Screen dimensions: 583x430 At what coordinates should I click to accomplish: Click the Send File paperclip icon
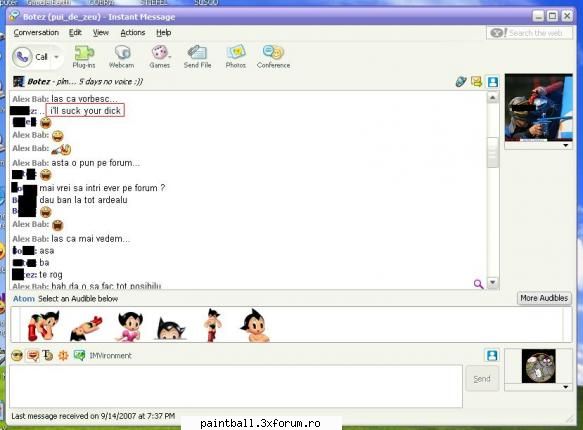[197, 57]
